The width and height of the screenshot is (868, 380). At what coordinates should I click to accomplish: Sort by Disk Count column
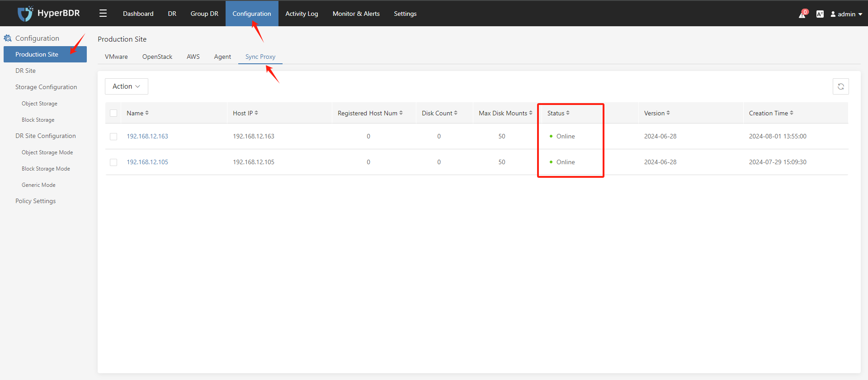456,113
